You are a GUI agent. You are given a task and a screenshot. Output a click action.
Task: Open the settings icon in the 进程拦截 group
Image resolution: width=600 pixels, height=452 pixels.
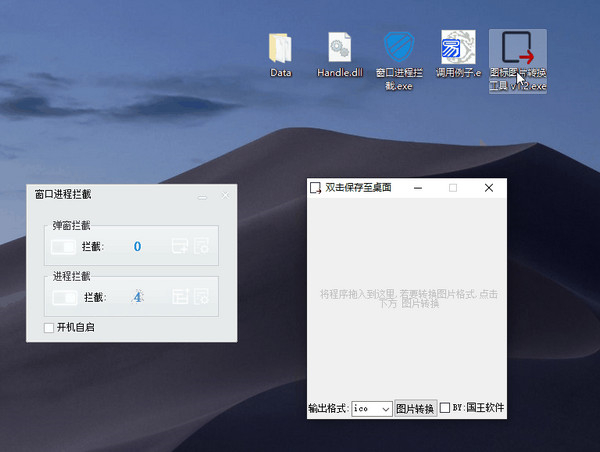pos(201,296)
